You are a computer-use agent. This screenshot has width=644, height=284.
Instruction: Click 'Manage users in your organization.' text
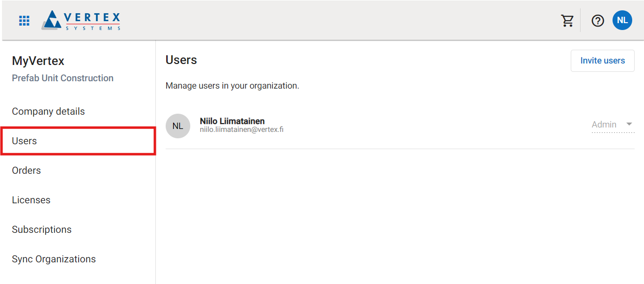point(232,86)
